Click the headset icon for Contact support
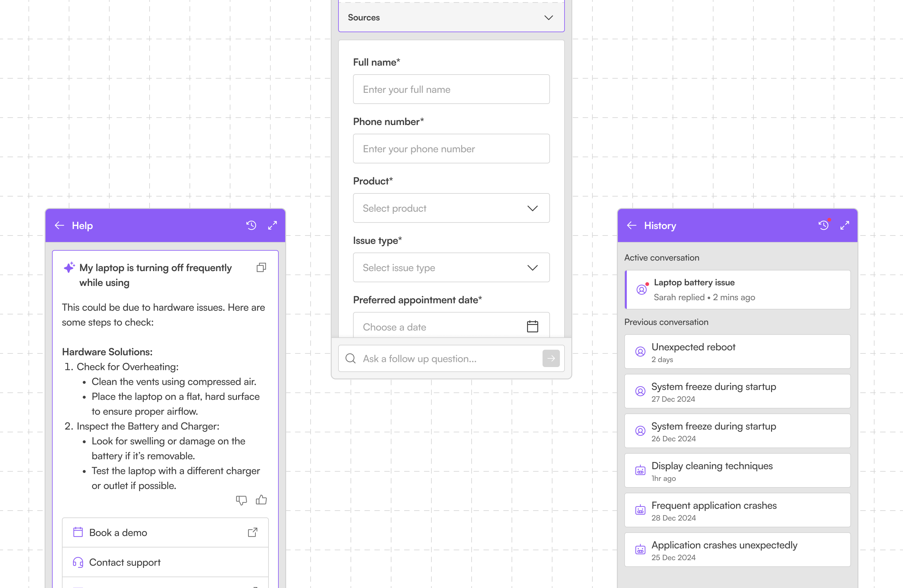Image resolution: width=903 pixels, height=588 pixels. 78,562
